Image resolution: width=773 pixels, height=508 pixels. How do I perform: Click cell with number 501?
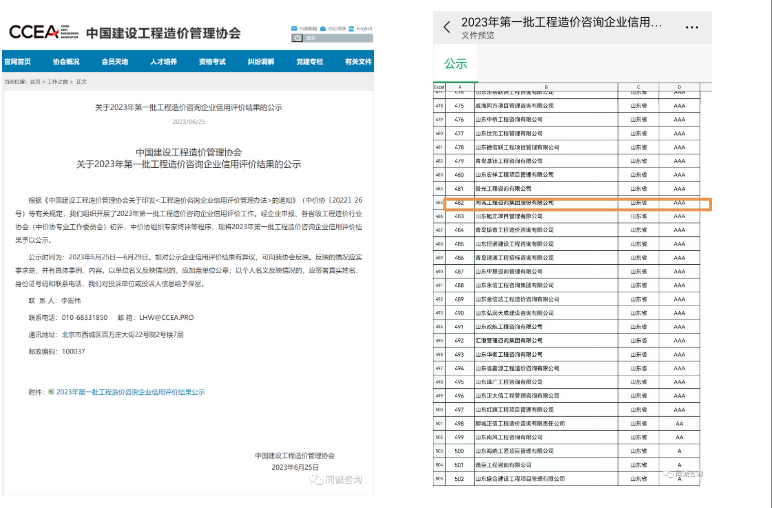click(x=459, y=465)
